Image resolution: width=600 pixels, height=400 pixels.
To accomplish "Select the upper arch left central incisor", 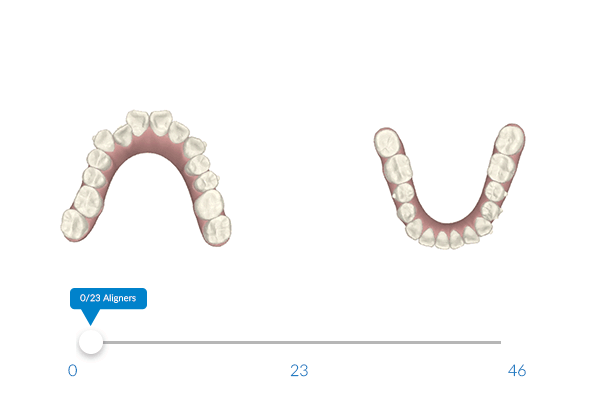I will pyautogui.click(x=137, y=122).
